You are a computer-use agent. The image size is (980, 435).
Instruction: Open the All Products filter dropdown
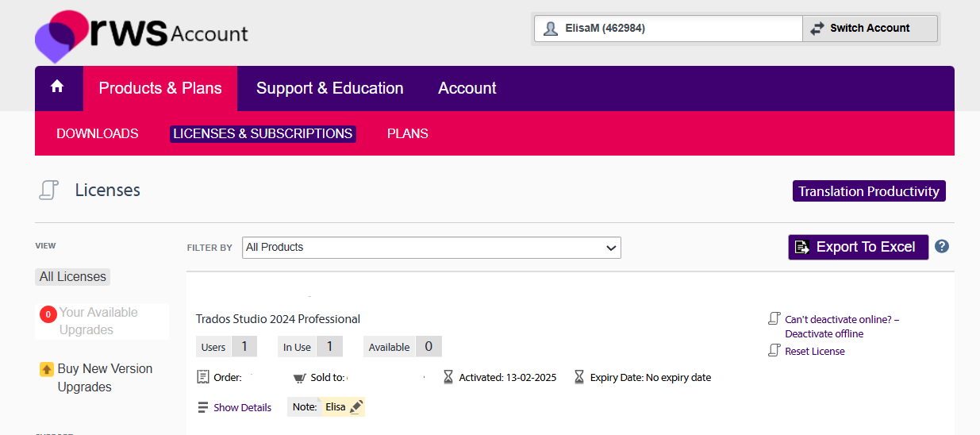tap(431, 248)
